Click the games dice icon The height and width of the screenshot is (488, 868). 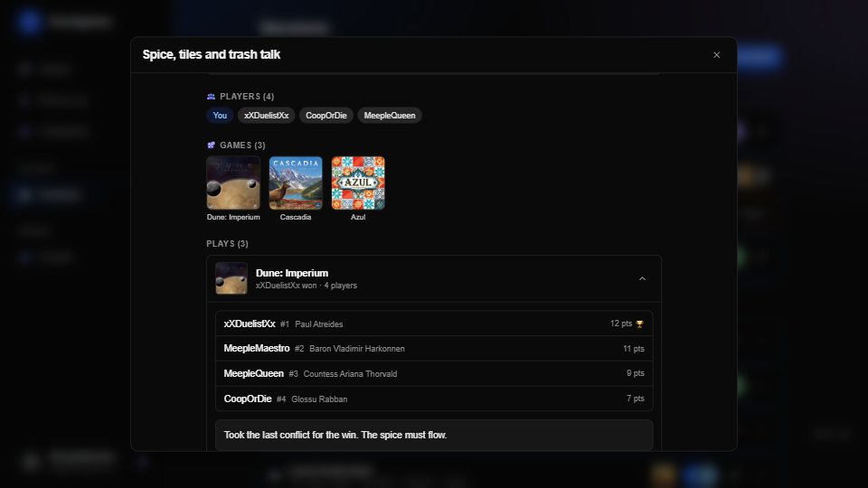tap(211, 145)
